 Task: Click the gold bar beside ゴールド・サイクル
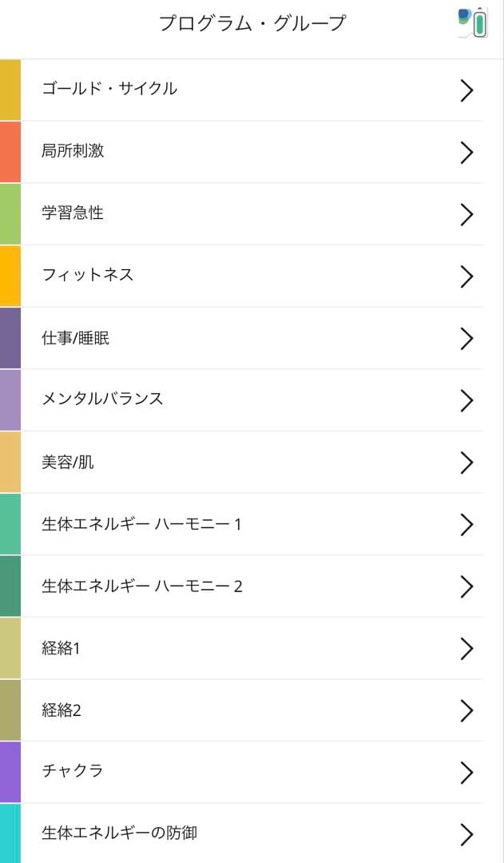8,90
